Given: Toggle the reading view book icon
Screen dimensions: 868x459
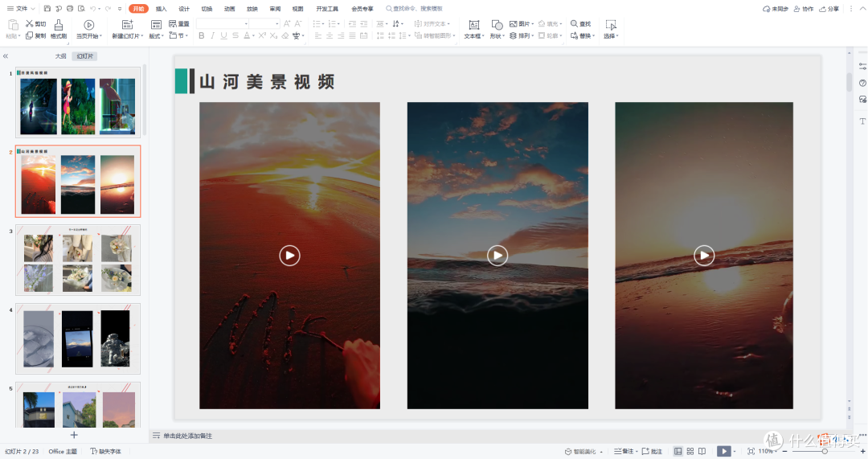Looking at the screenshot, I should point(702,451).
